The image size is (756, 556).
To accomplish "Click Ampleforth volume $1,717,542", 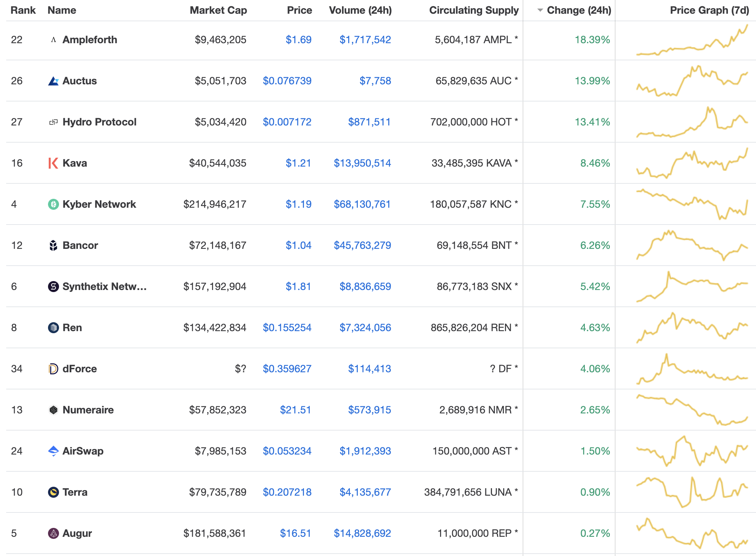I will click(x=365, y=40).
